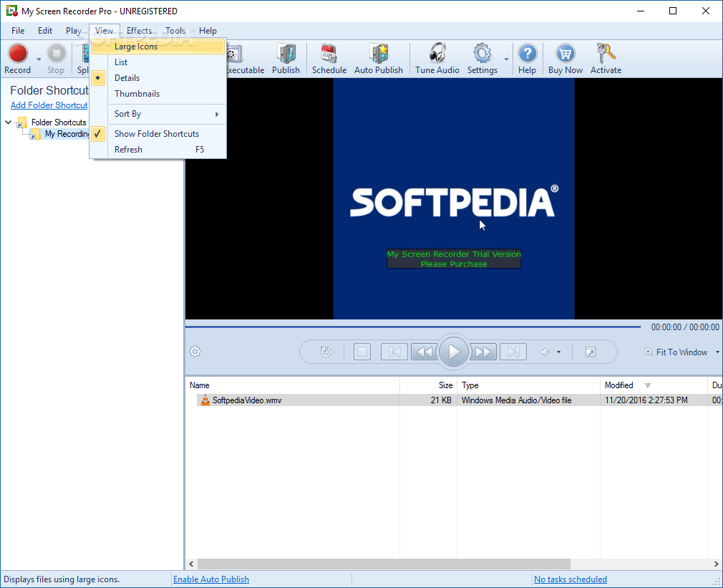This screenshot has width=723, height=588.
Task: Open the Fit To Window dropdown
Action: [x=717, y=352]
